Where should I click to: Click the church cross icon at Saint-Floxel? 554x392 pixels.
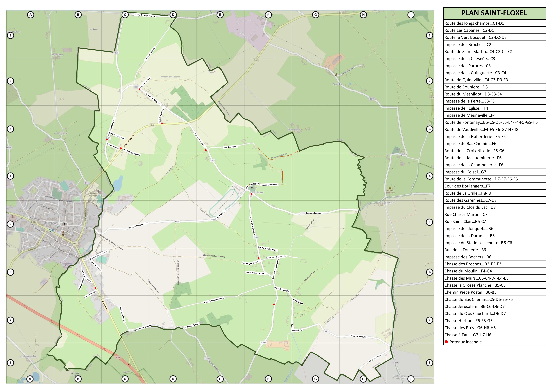(252, 188)
